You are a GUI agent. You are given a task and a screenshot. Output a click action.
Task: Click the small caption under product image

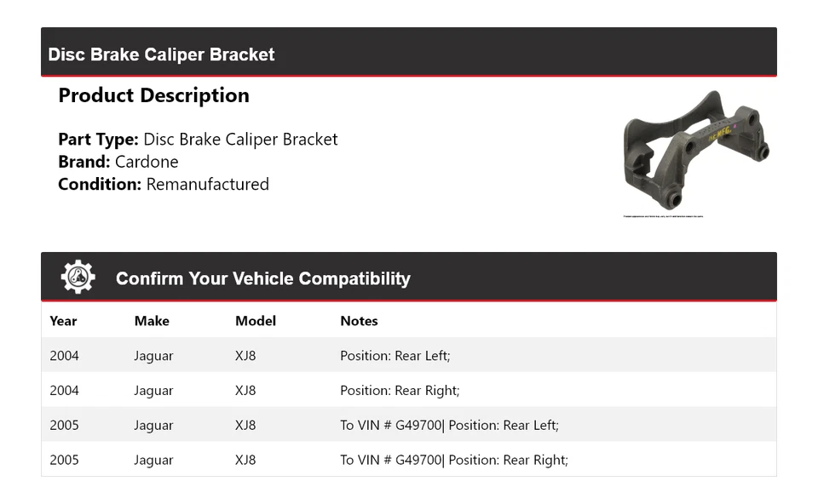click(x=663, y=216)
